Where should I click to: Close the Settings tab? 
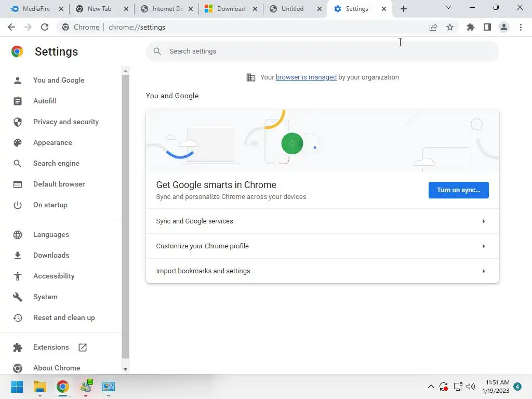tap(384, 9)
